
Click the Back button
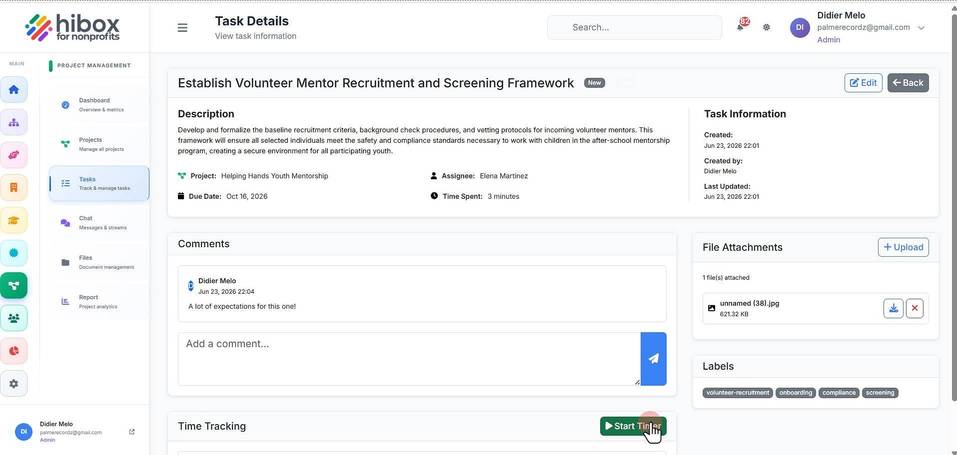point(908,82)
